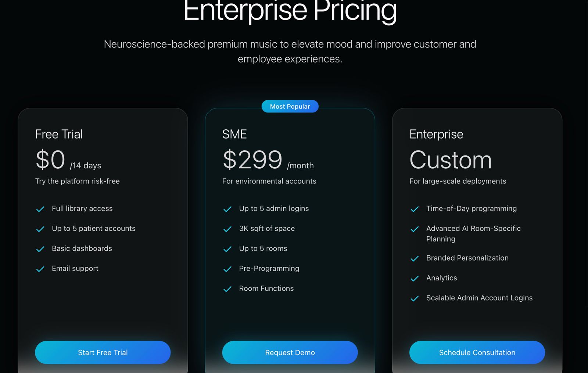Click the Email support checkmark icon
This screenshot has width=588, height=373.
[x=40, y=269]
